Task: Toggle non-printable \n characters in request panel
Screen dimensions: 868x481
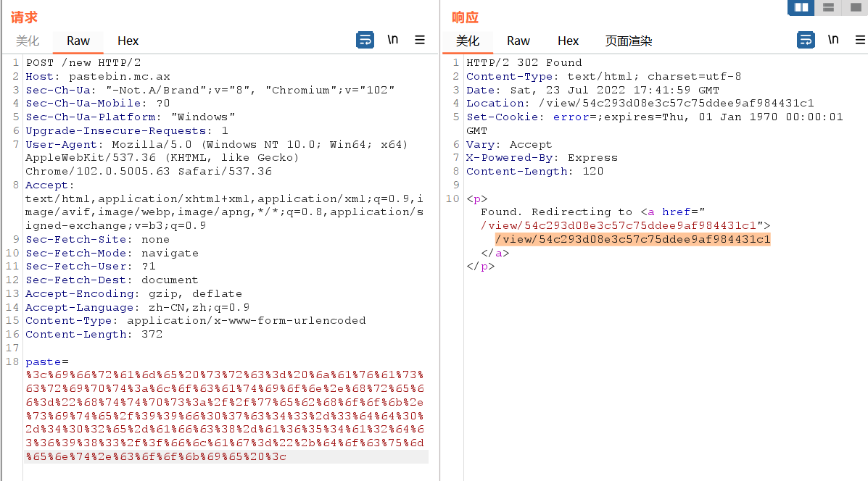Action: [392, 40]
